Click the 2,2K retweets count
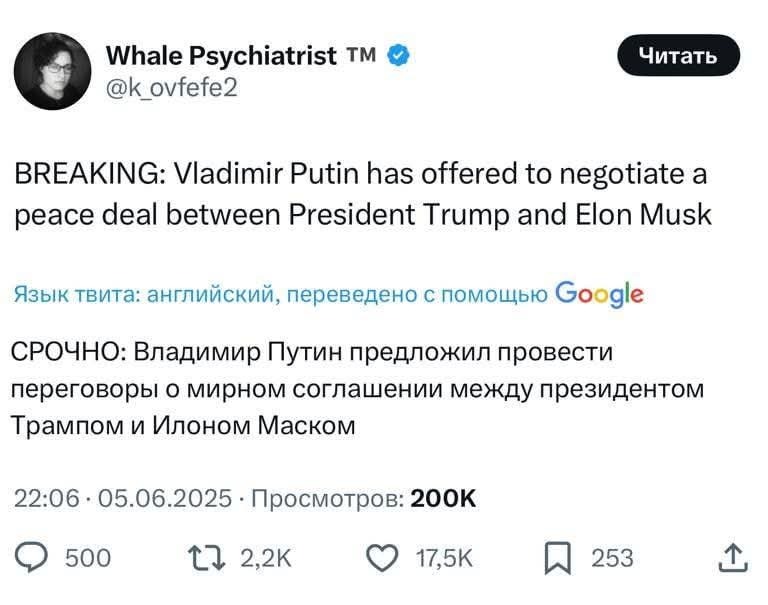The height and width of the screenshot is (605, 768). tap(266, 558)
